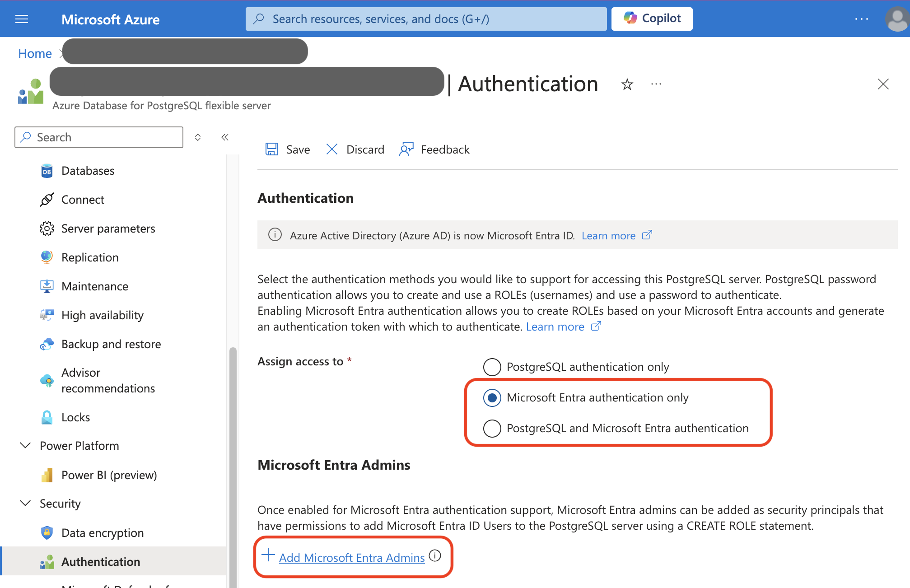Image resolution: width=910 pixels, height=588 pixels.
Task: Click the sidebar vertical scrollbar
Action: [233, 467]
